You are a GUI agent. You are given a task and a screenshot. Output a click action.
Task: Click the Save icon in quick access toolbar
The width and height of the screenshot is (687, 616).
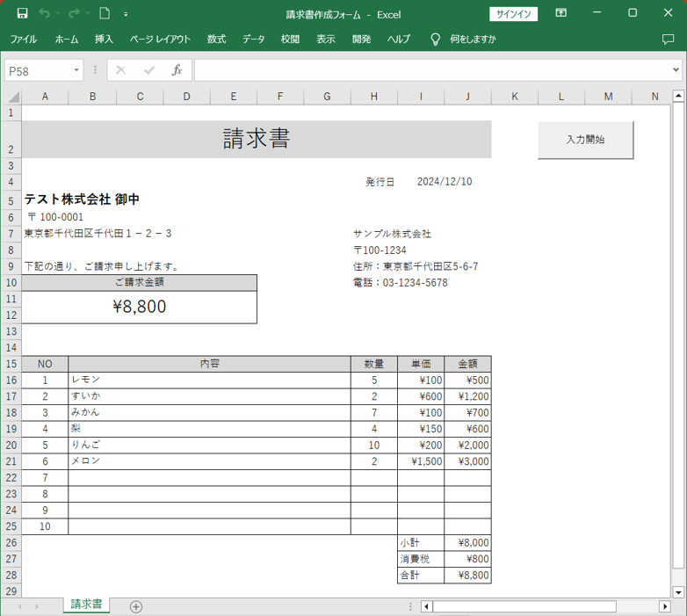22,13
